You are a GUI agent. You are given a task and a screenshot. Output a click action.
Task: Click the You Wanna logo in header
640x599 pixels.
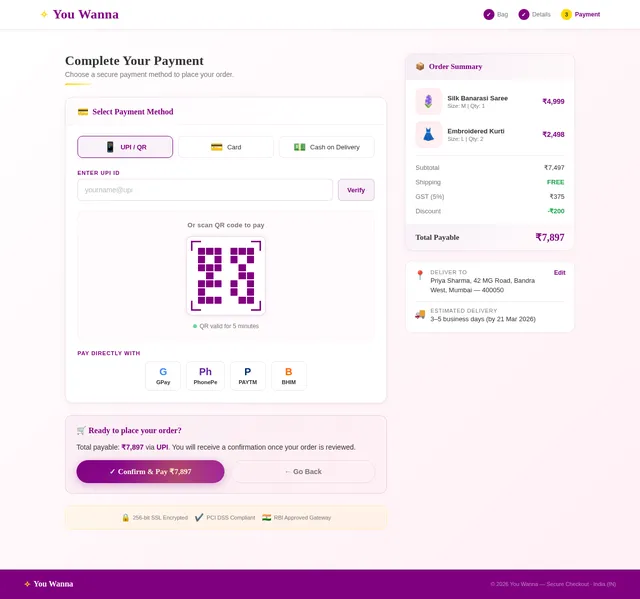click(x=80, y=14)
